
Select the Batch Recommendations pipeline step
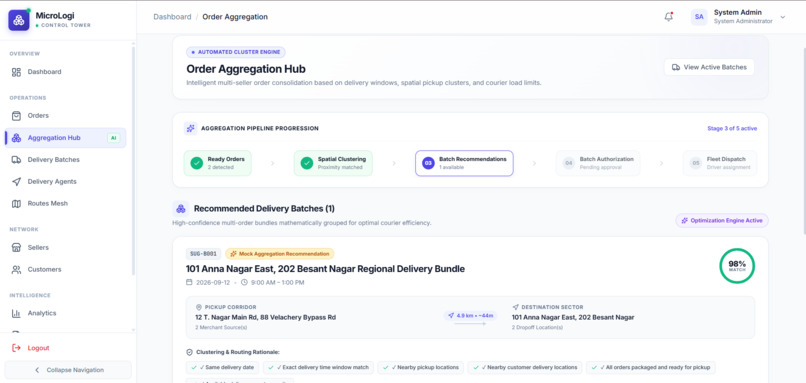464,163
